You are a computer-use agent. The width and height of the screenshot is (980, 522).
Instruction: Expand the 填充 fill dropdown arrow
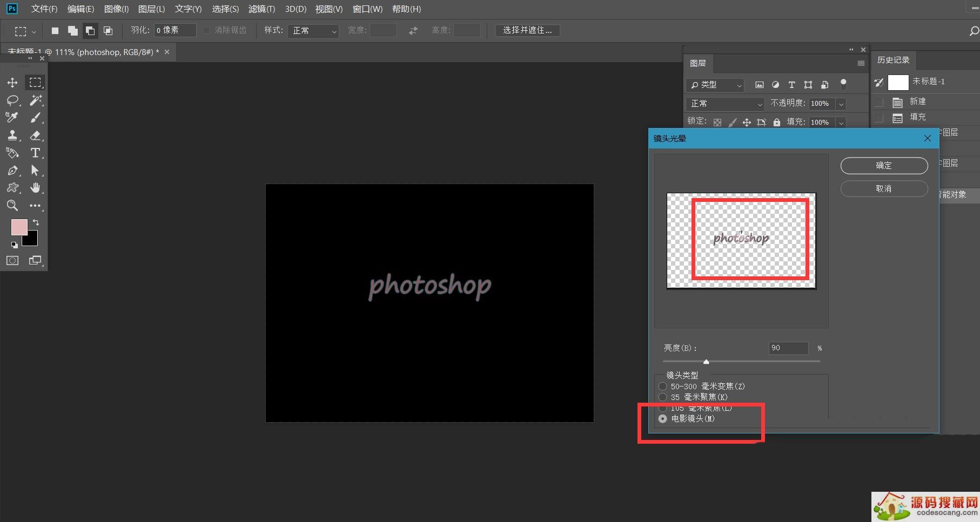click(841, 123)
